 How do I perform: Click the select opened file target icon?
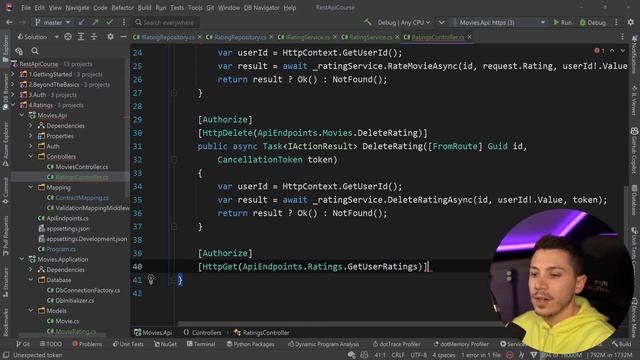(68, 37)
